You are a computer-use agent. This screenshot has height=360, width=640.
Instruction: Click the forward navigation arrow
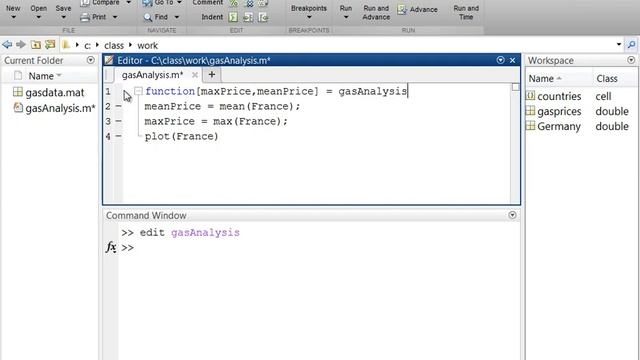coord(21,45)
